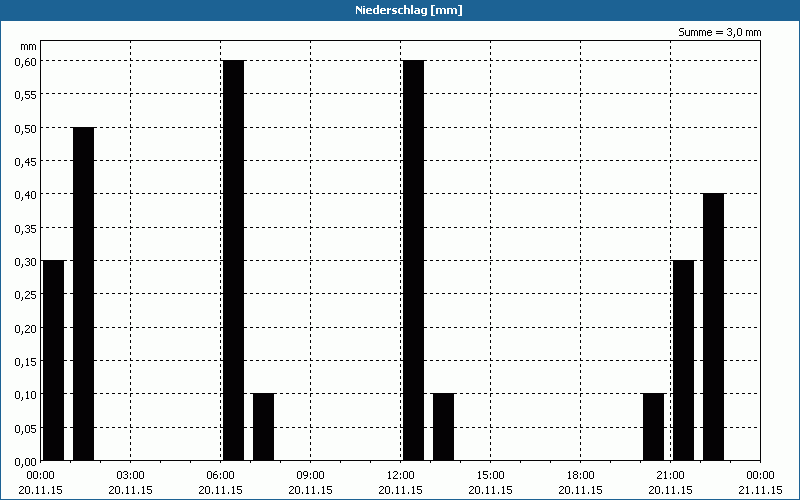
Task: Select the 0,10 y-axis value
Action: pos(26,394)
